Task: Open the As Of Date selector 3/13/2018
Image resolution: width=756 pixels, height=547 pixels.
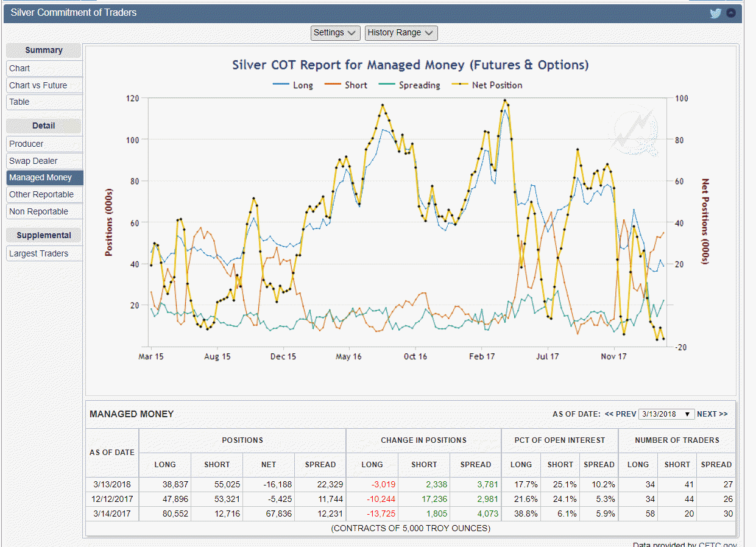Action: tap(666, 414)
